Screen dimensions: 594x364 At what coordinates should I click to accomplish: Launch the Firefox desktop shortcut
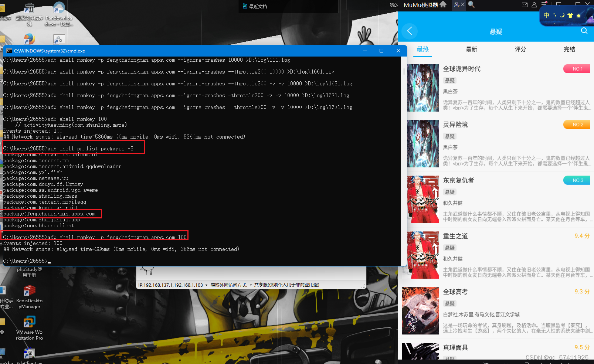(x=29, y=39)
